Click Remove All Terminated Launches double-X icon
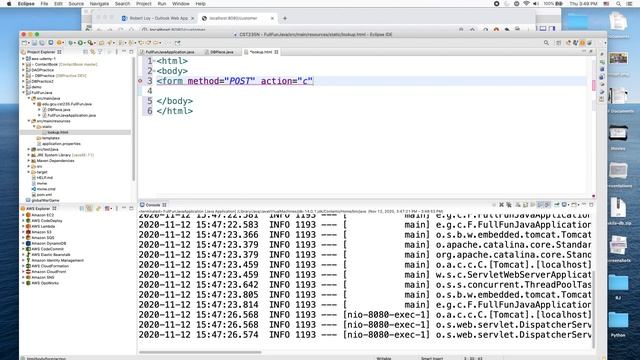640x360 pixels. (509, 204)
